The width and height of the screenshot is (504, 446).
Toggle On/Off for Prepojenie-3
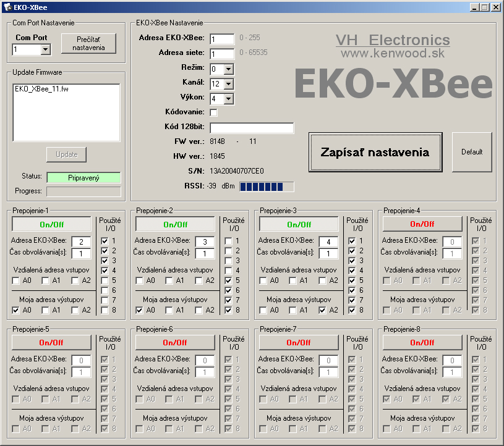299,224
